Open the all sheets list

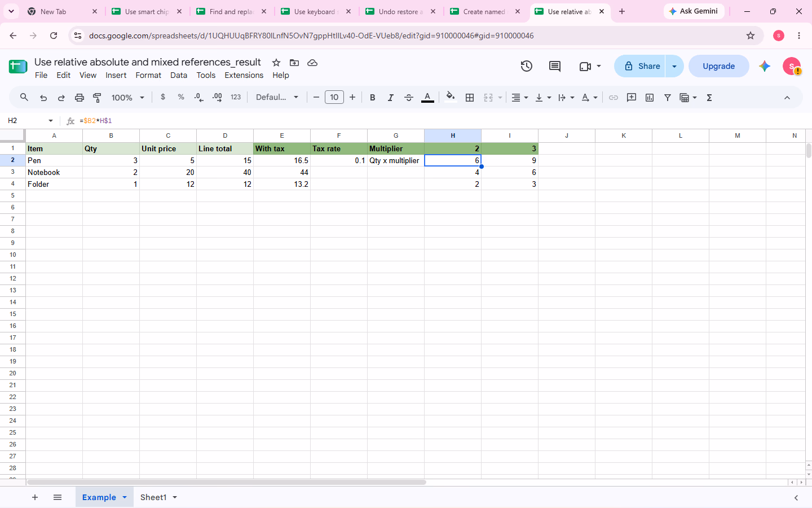click(58, 497)
